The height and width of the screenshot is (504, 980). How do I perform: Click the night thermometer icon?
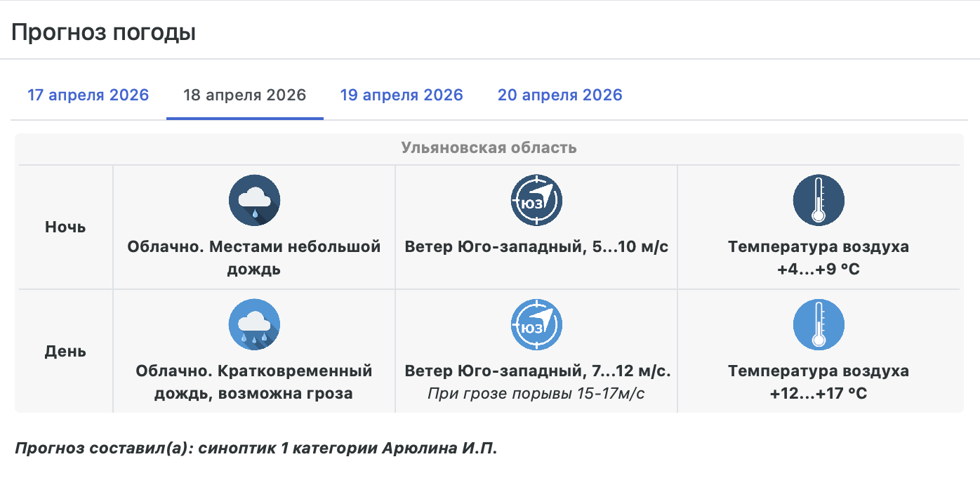[x=818, y=201]
